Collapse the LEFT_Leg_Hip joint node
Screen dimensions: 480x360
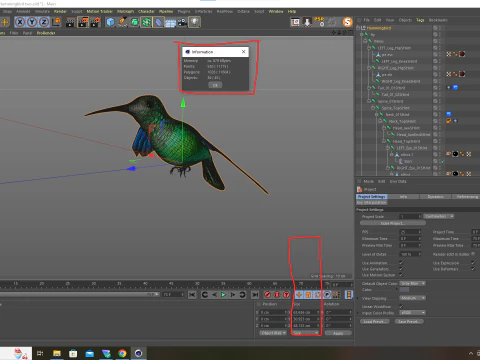[x=369, y=48]
